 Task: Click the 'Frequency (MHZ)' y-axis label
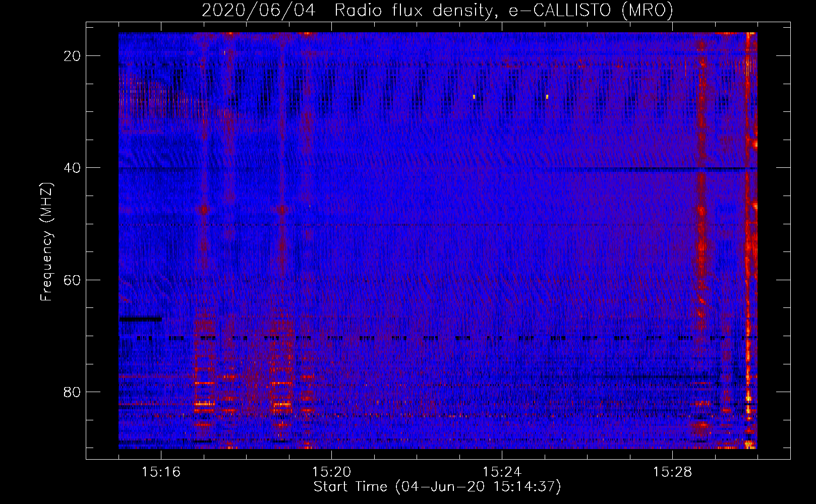(x=46, y=241)
